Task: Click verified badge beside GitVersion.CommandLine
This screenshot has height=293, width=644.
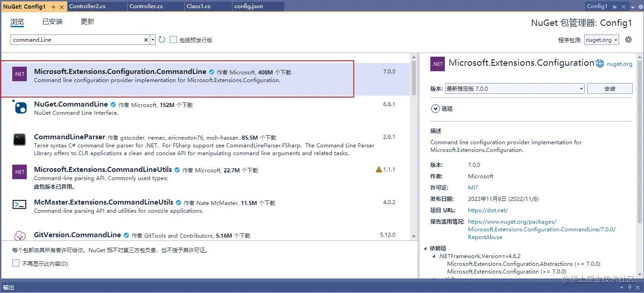Action: point(126,235)
